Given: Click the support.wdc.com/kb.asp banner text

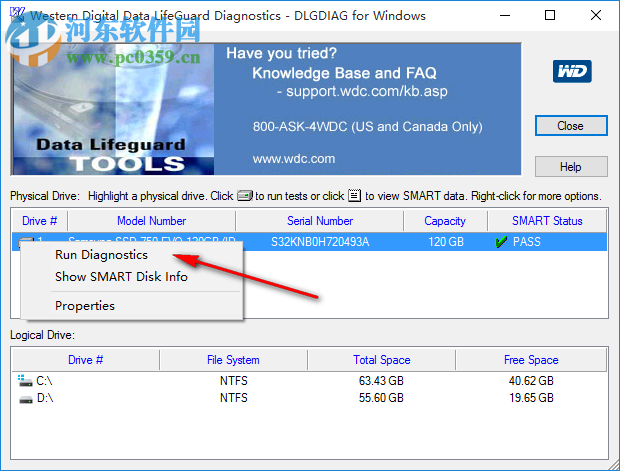Looking at the screenshot, I should (x=367, y=91).
